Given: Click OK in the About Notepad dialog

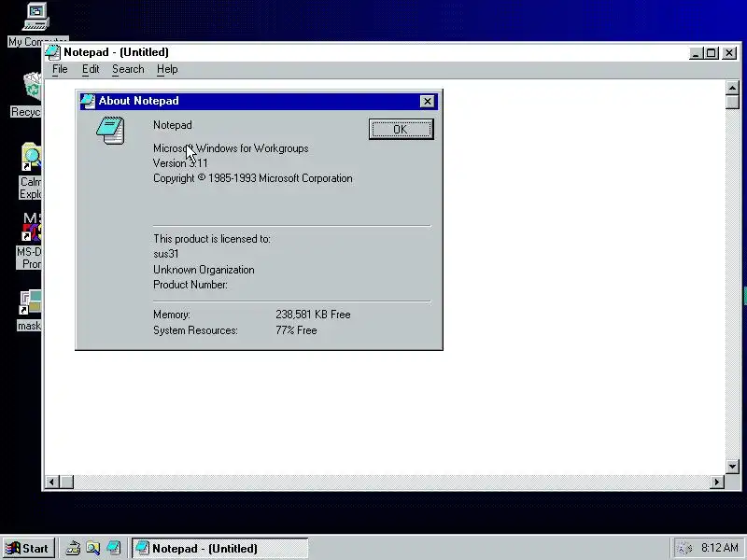Looking at the screenshot, I should point(401,129).
